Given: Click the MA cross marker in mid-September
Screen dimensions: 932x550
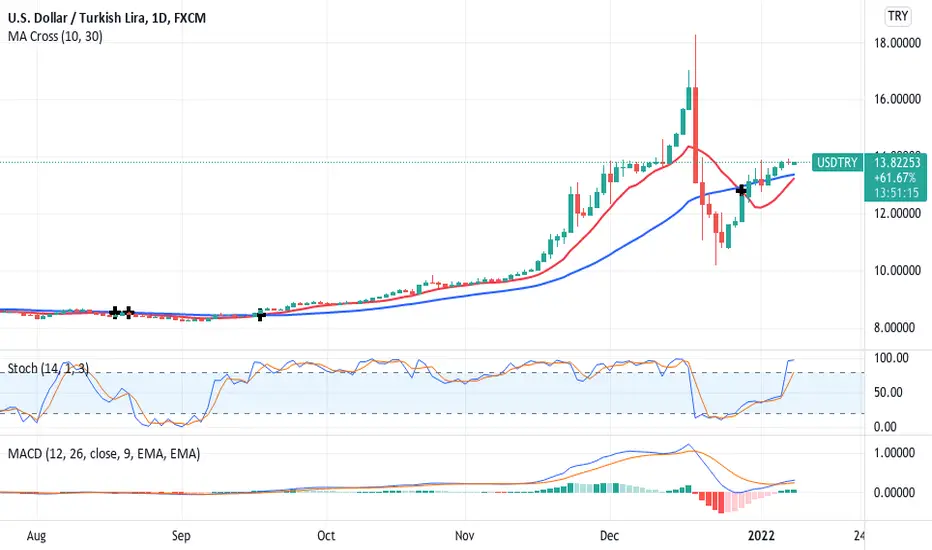Looking at the screenshot, I should pos(260,315).
